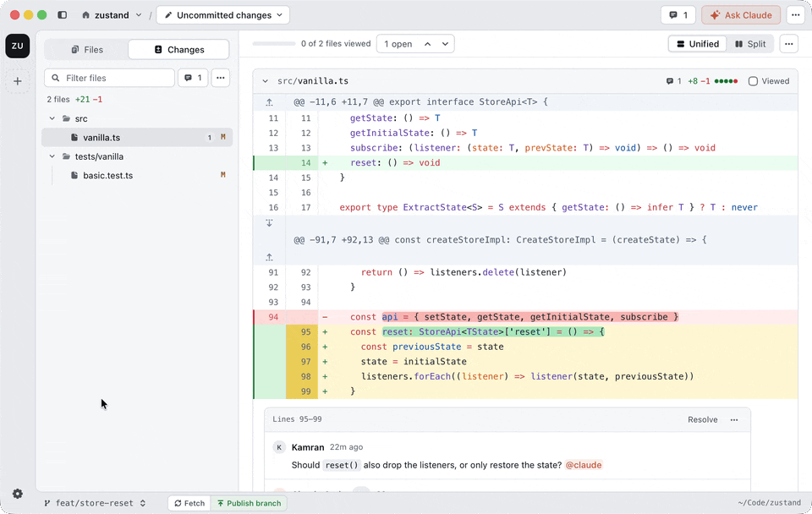Expand lines above first hunk
Image resolution: width=812 pixels, height=514 pixels.
[269, 102]
